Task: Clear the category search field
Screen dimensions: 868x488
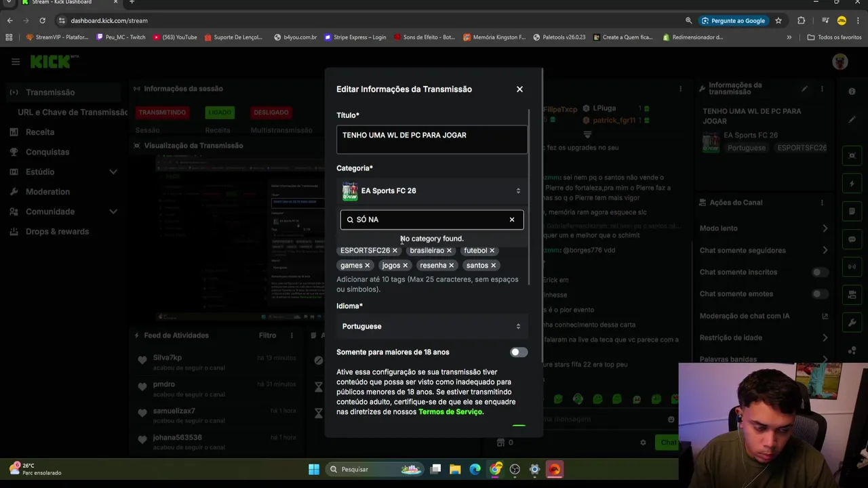Action: click(x=512, y=220)
